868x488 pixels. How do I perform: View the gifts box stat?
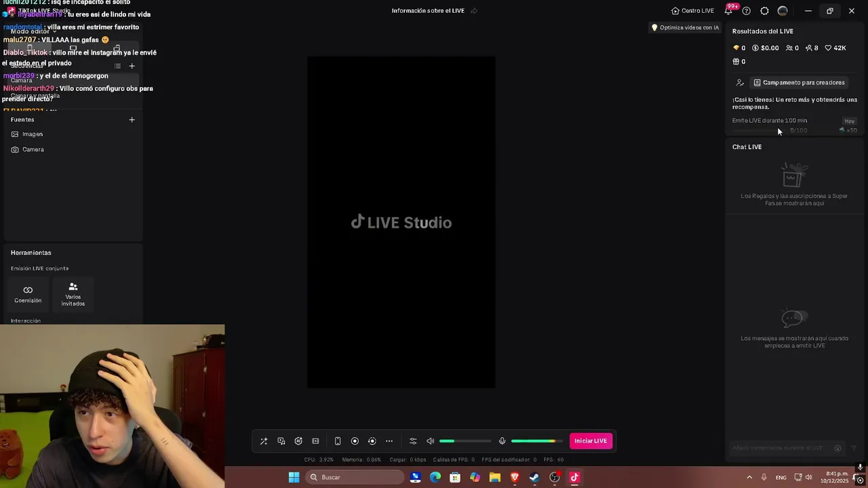coord(739,62)
